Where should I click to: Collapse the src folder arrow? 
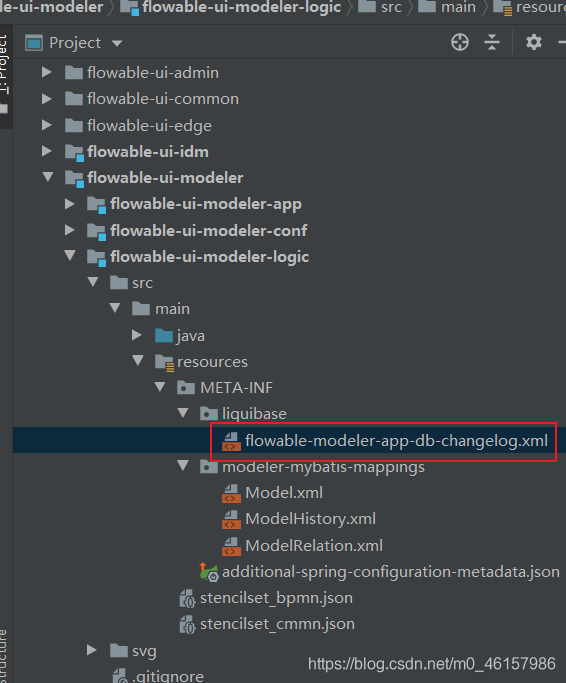[x=93, y=282]
